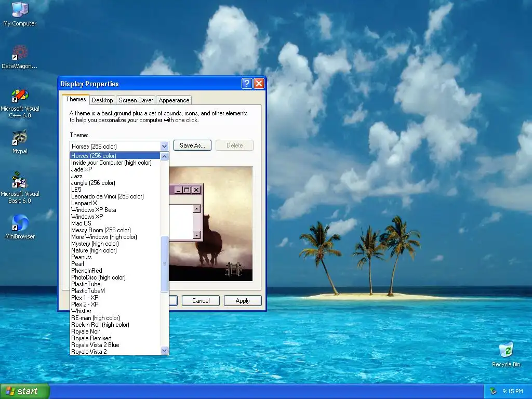Select the LE5 theme

[115, 190]
